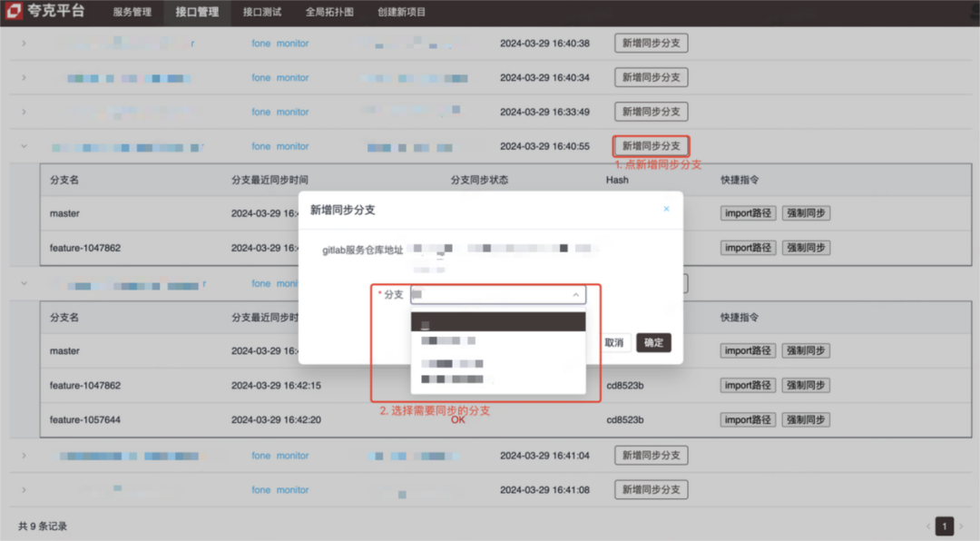The height and width of the screenshot is (541, 980).
Task: Click 新增同步分支 in the 16:41:08 row
Action: [x=651, y=490]
